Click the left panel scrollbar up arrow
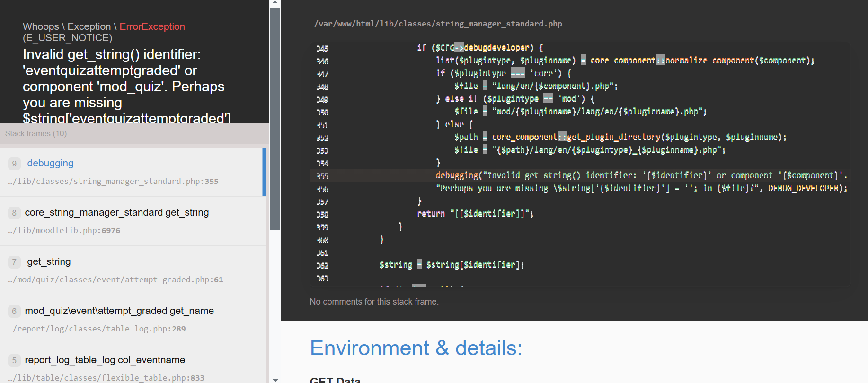The height and width of the screenshot is (383, 868). pos(275,3)
